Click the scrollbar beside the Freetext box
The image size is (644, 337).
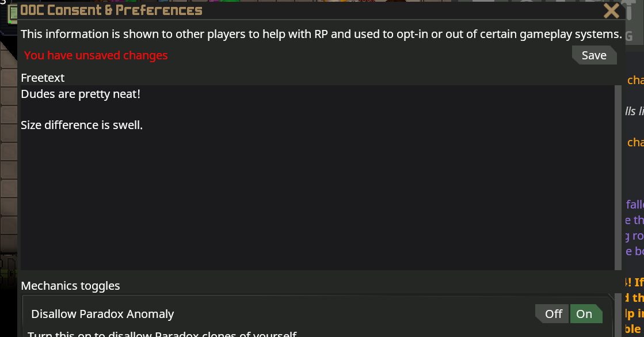click(x=617, y=173)
